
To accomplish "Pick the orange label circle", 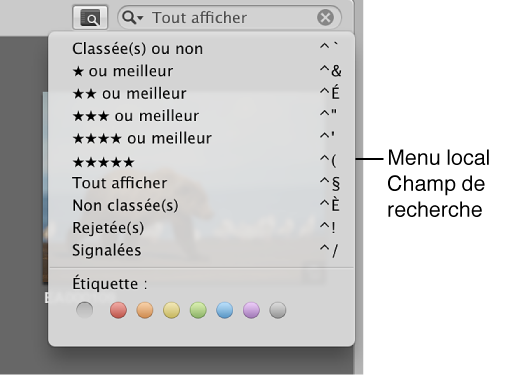I will 145,310.
